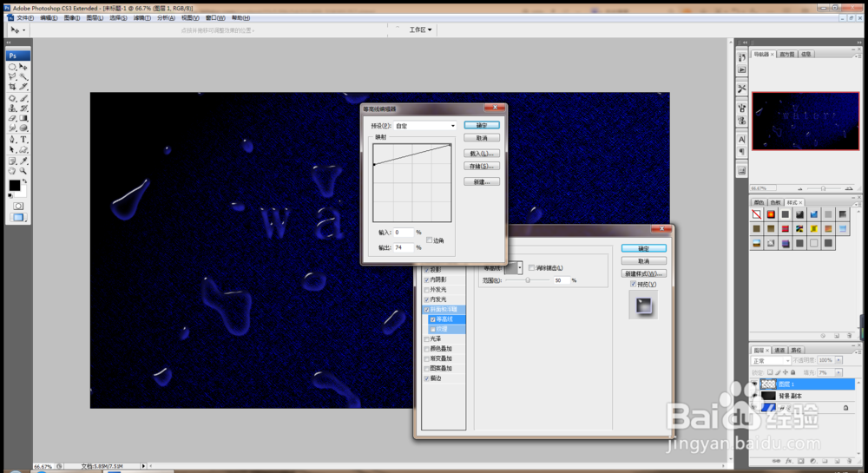Select the Zoom magnifier tool
Viewport: 868px width, 473px height.
(23, 171)
